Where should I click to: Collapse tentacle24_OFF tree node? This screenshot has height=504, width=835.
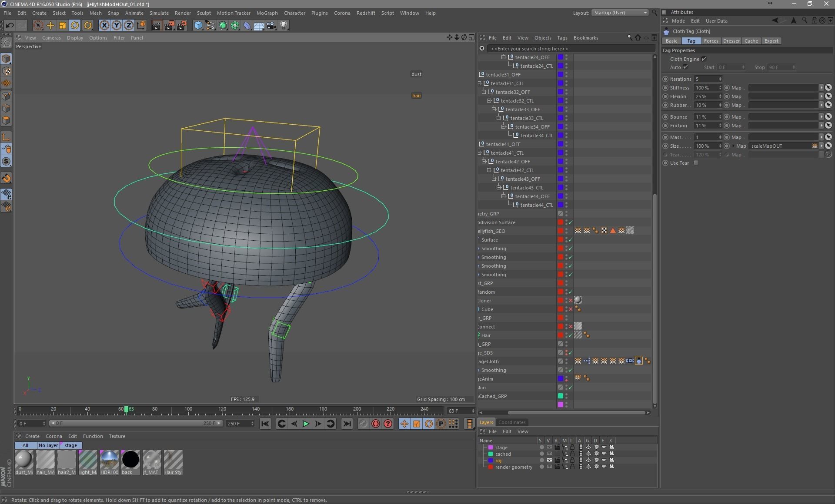coord(503,57)
